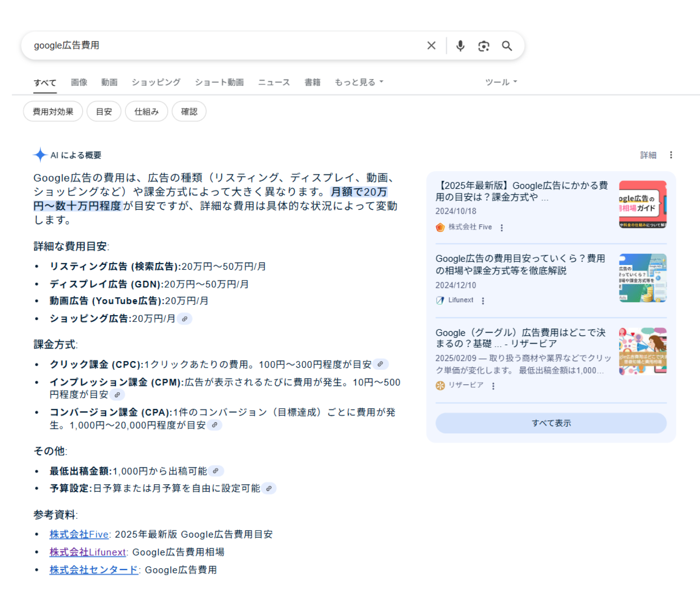Open the source link icon after インプレッション課金 line

[117, 395]
